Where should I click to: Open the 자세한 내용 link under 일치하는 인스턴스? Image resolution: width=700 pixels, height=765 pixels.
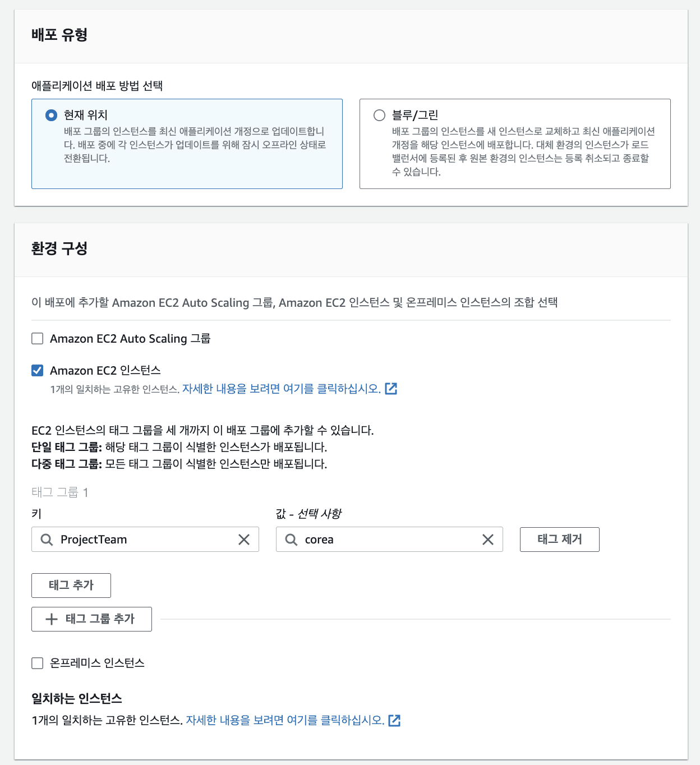[285, 720]
